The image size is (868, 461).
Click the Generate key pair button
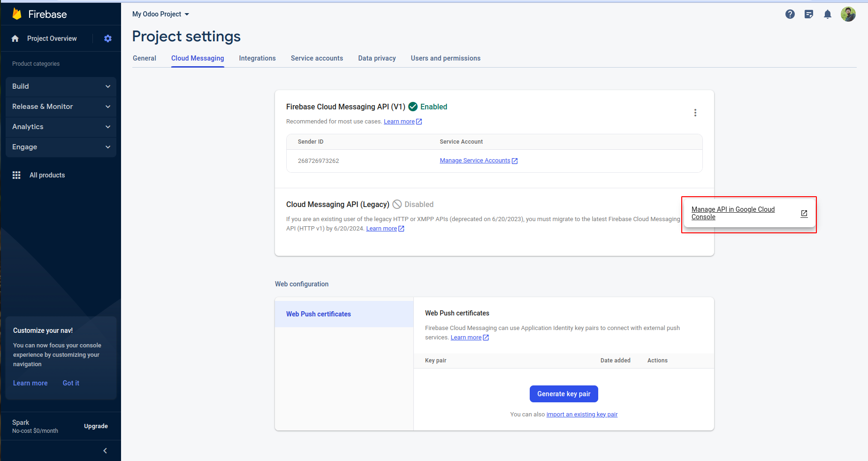[x=563, y=394]
